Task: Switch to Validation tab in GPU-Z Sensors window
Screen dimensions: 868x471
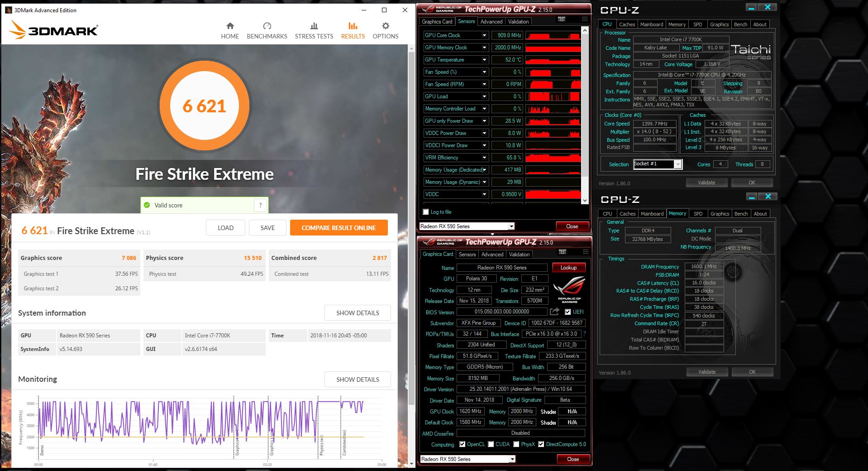Action: point(518,22)
